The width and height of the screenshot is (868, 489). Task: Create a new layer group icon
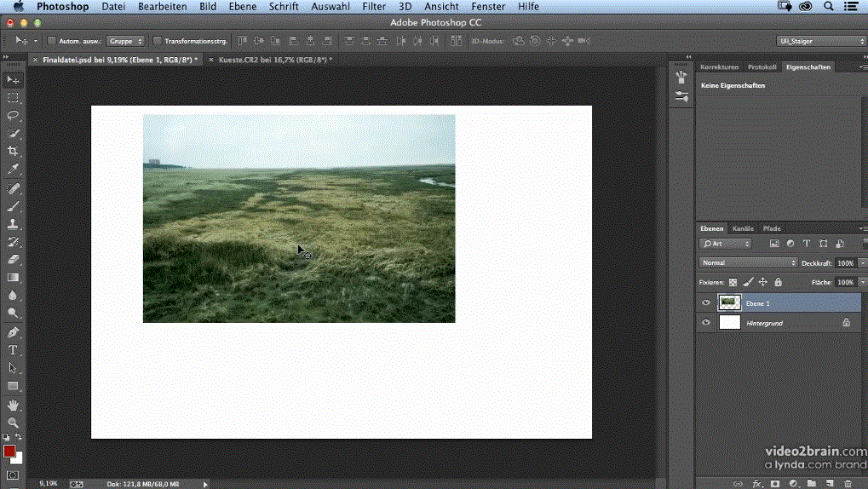pos(812,483)
